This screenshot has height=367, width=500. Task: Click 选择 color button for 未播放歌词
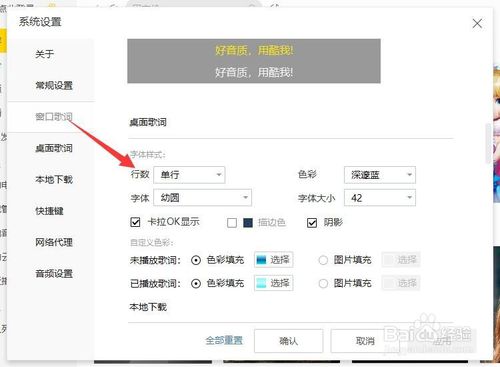(274, 260)
